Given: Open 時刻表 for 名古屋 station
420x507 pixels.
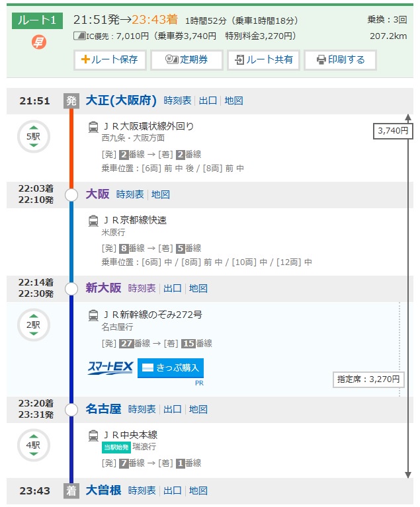Looking at the screenshot, I should click(x=142, y=409).
